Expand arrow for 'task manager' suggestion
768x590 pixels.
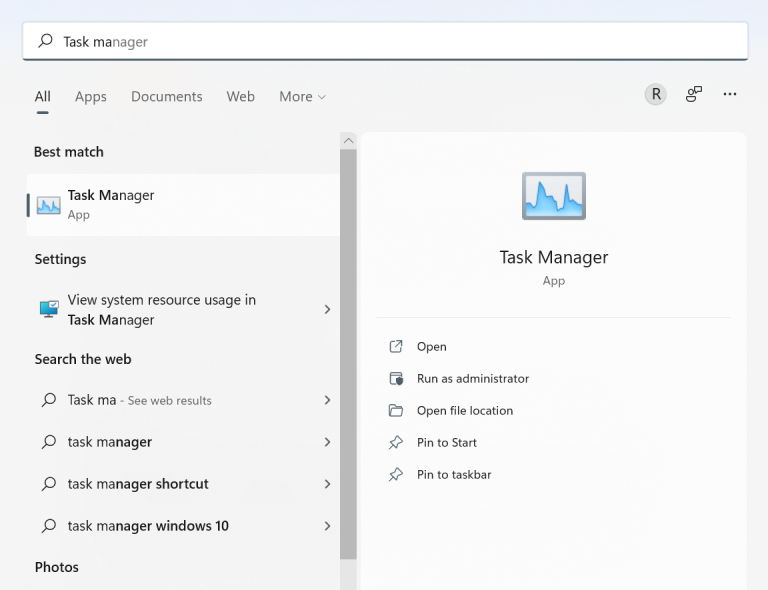point(327,442)
